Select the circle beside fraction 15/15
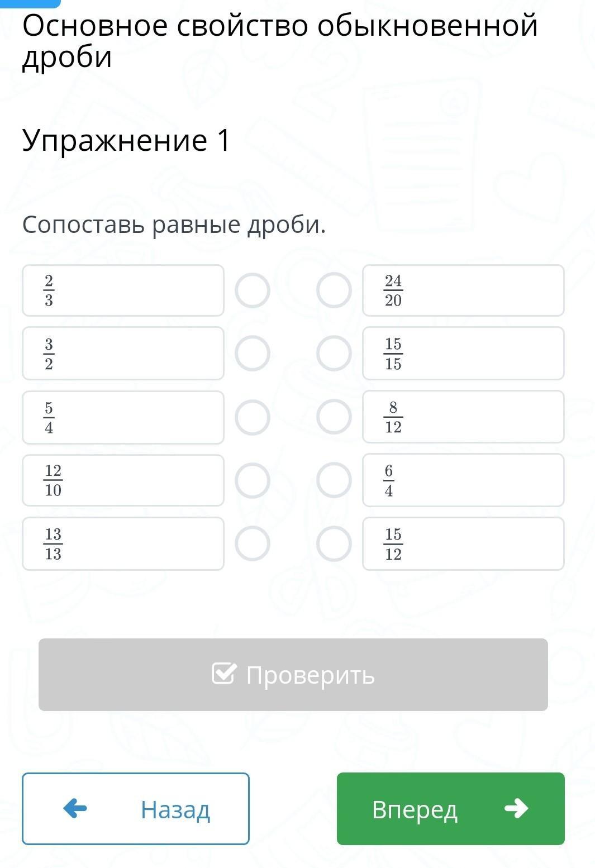This screenshot has height=868, width=595. coord(334,354)
